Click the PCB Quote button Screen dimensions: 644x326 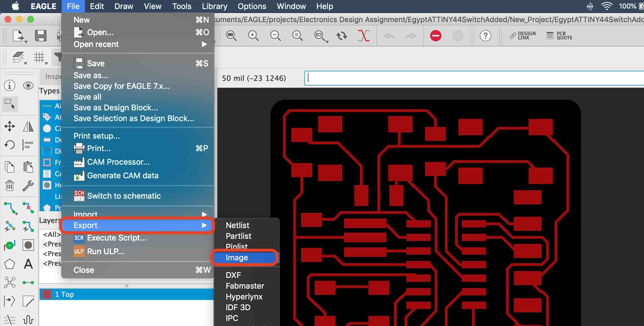point(559,36)
